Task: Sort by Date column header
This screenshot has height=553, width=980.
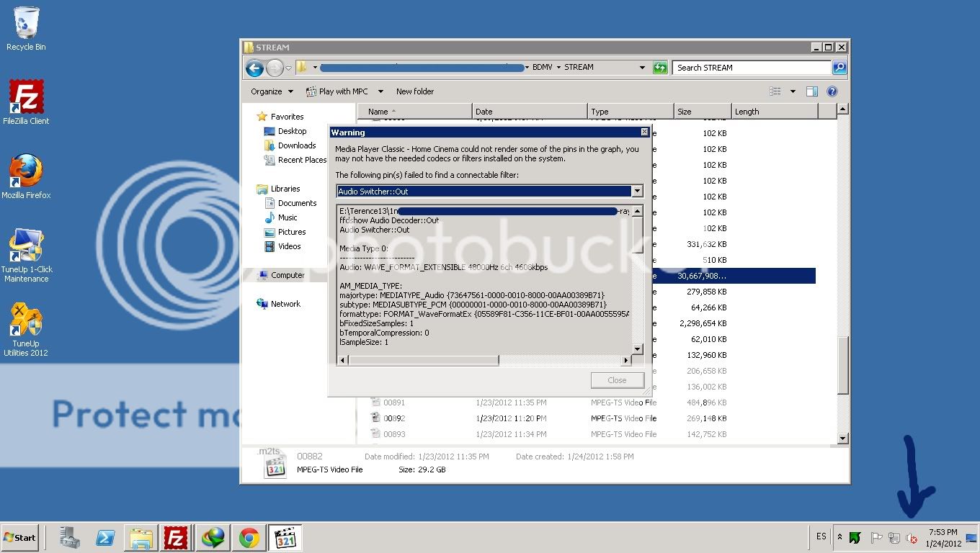Action: tap(530, 112)
